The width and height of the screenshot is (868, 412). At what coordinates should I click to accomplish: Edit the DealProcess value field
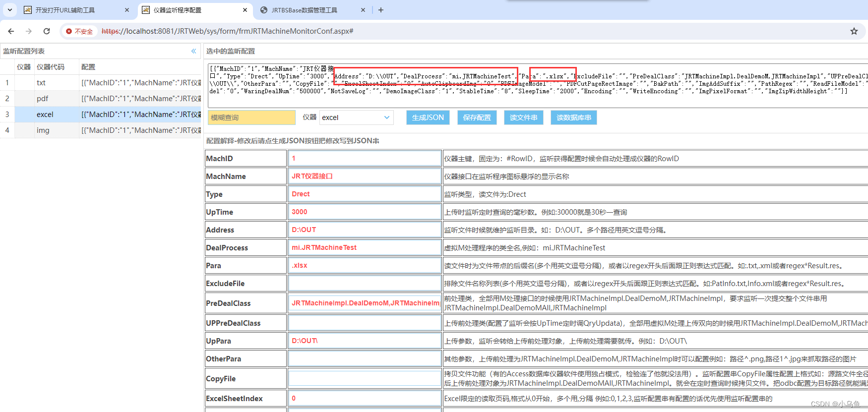[365, 247]
